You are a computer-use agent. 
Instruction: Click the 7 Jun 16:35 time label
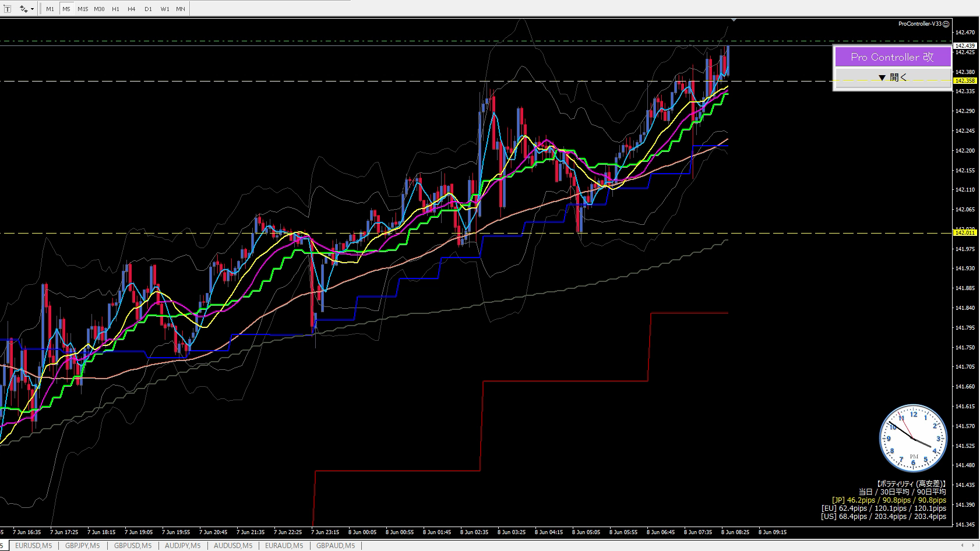(27, 532)
